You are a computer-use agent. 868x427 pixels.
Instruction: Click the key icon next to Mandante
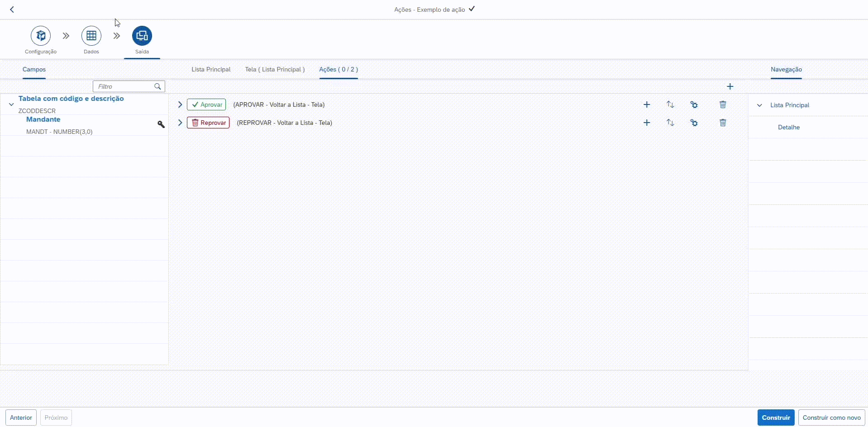click(161, 124)
